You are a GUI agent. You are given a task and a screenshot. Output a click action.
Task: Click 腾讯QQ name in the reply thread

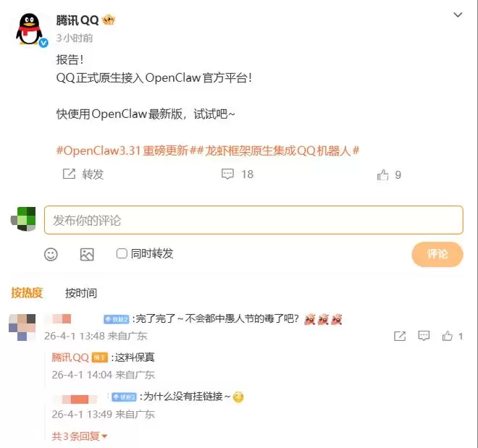[x=70, y=357]
